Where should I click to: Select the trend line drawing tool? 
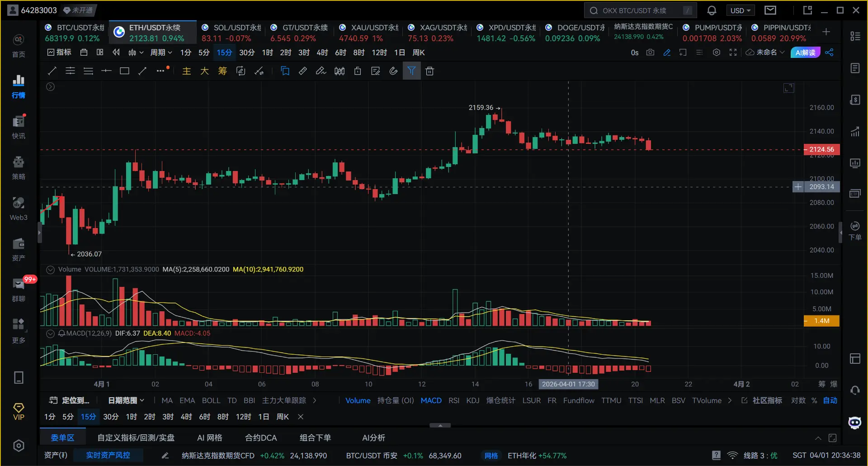coord(52,71)
